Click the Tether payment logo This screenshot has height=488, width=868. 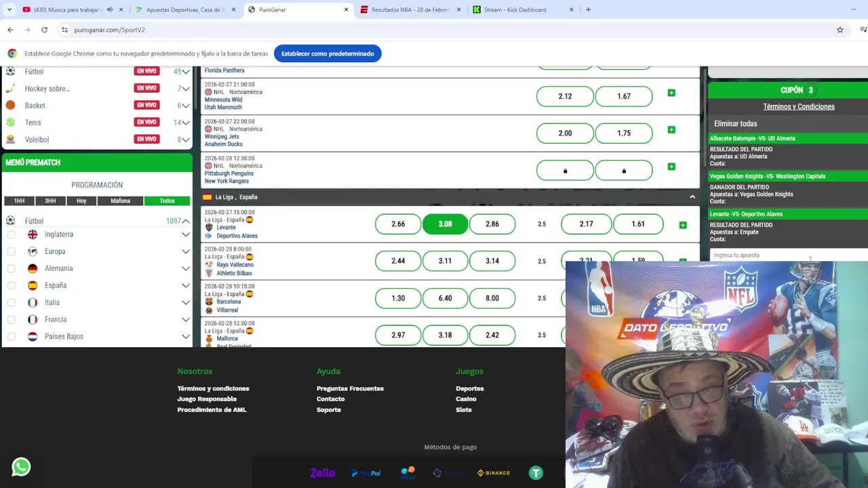[536, 473]
